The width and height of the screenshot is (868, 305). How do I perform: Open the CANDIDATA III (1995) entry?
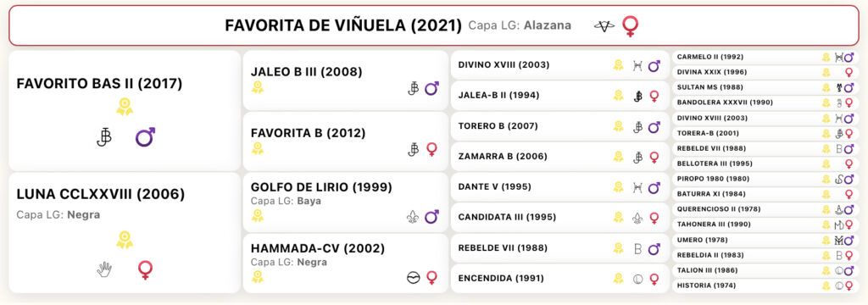pyautogui.click(x=559, y=218)
